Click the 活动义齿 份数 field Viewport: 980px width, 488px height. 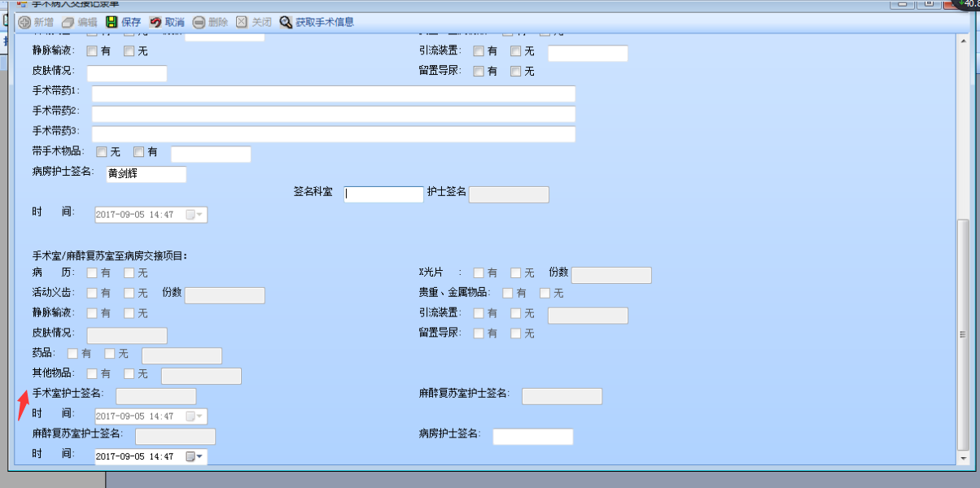(225, 295)
